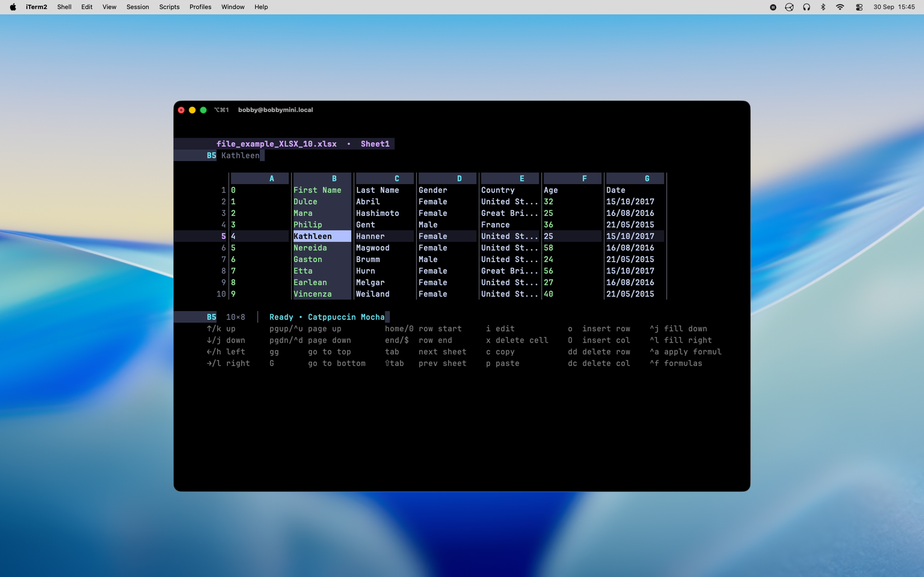Open the iTerm2 application menu

pyautogui.click(x=36, y=7)
